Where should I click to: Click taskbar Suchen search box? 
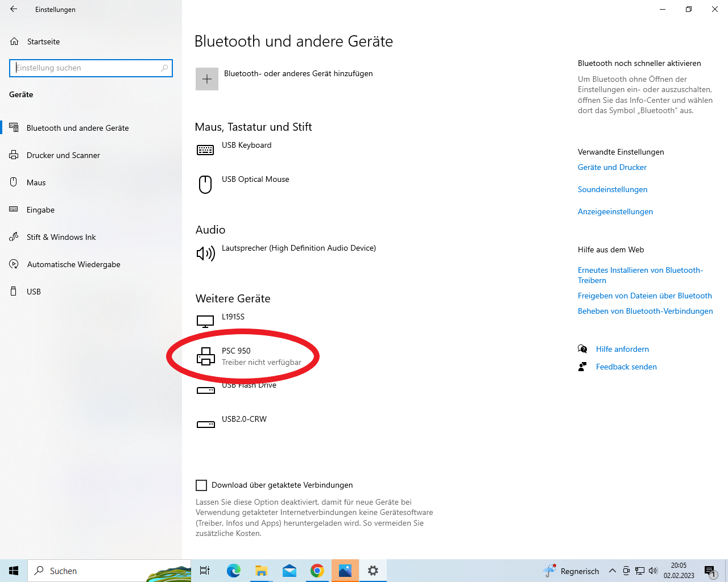pos(109,571)
